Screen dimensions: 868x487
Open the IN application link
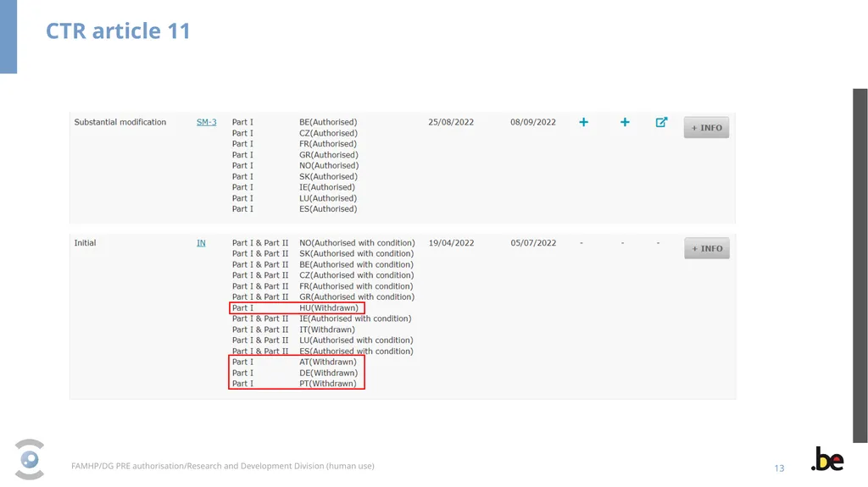pyautogui.click(x=201, y=243)
